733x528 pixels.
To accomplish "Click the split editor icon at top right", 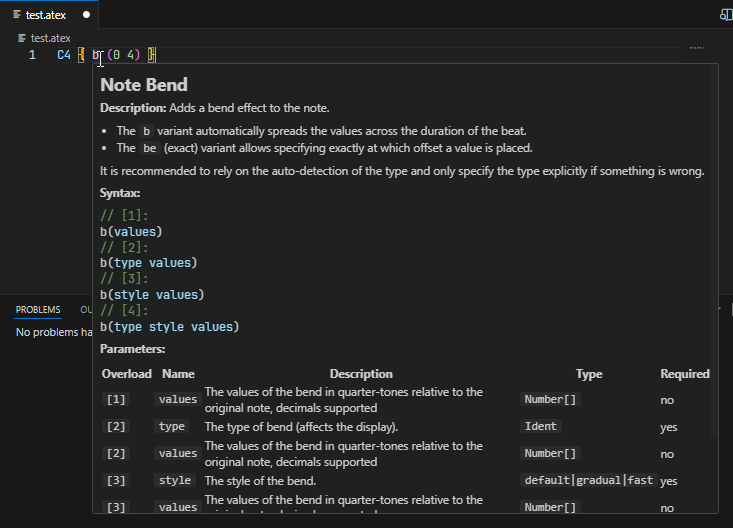I will [x=727, y=15].
